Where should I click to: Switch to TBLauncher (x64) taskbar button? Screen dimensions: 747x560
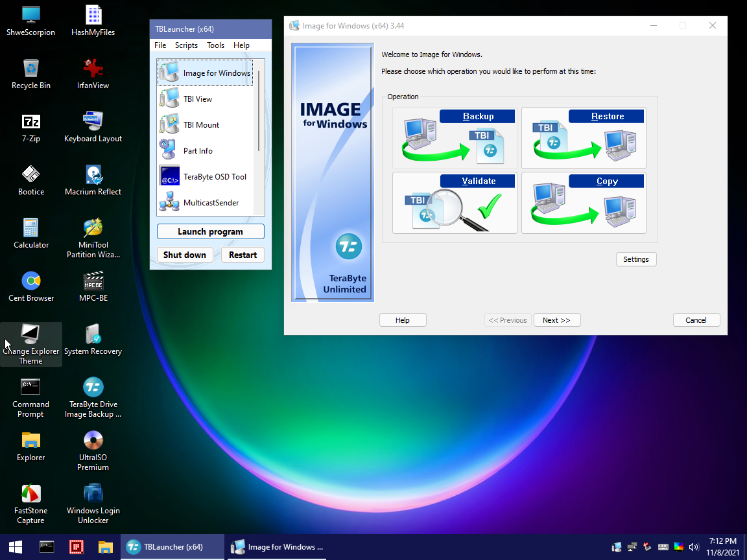tap(172, 547)
